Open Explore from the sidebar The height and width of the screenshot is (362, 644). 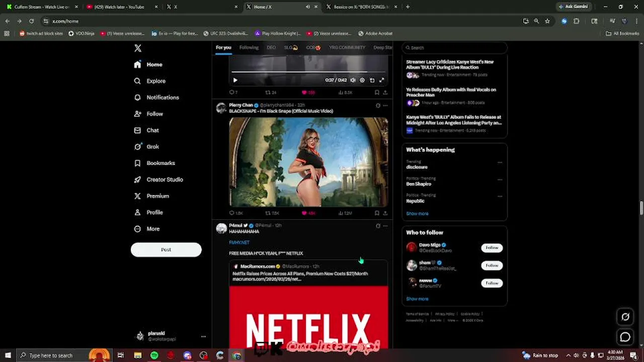pos(150,81)
